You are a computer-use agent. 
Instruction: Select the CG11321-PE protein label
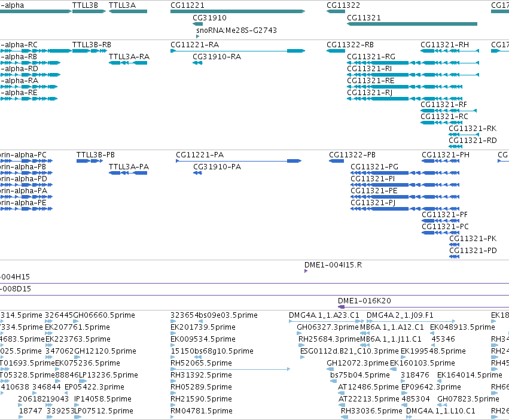[x=374, y=191]
